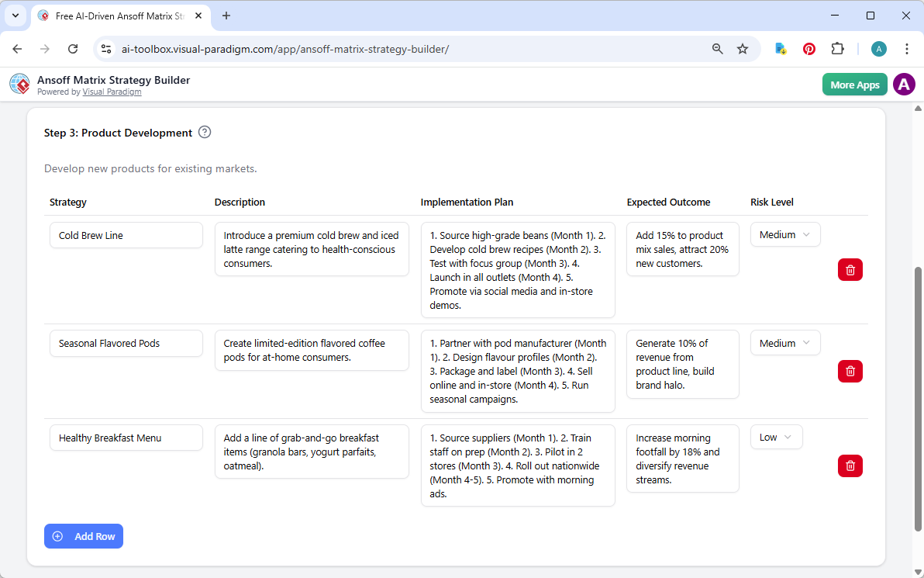Delete the Healthy Breakfast Menu row

pos(850,466)
